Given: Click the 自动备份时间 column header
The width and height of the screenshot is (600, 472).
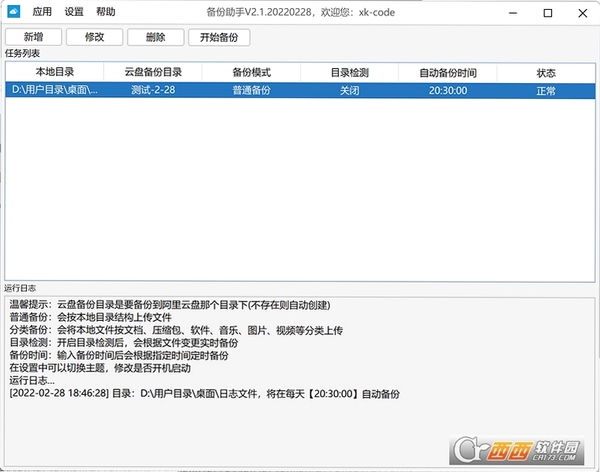Looking at the screenshot, I should coord(448,72).
